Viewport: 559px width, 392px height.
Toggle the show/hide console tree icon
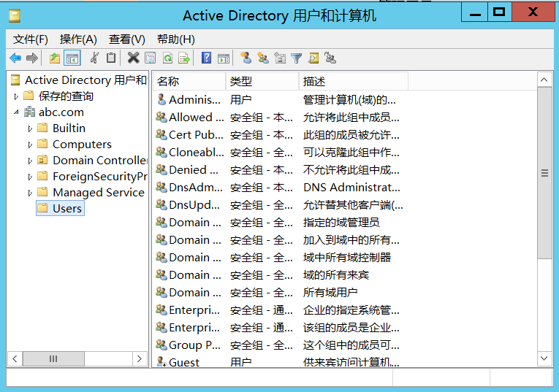72,58
